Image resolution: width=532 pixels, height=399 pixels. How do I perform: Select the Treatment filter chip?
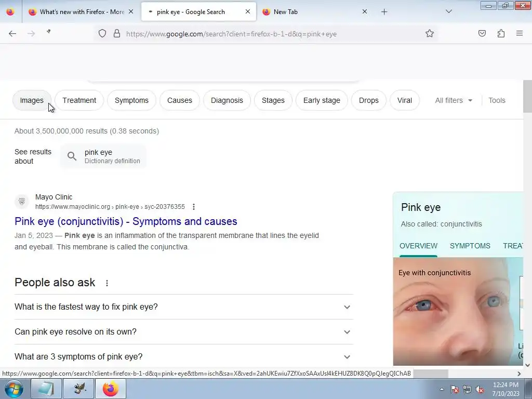click(x=79, y=100)
